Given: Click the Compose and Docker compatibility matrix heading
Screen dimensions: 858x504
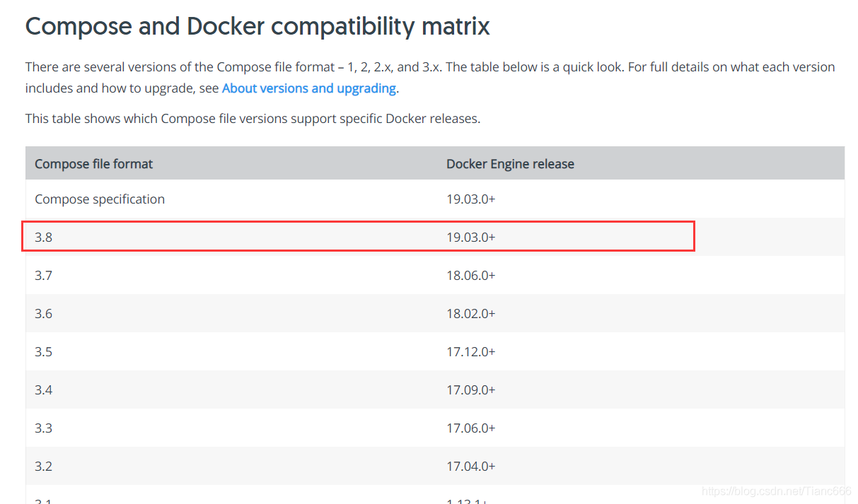Looking at the screenshot, I should pos(257,26).
